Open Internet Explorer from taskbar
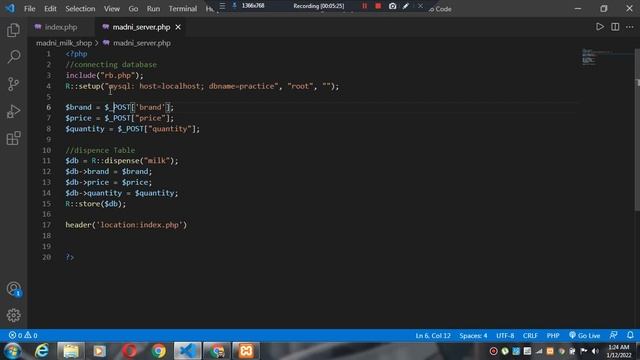This screenshot has width=640, height=360. click(42, 351)
